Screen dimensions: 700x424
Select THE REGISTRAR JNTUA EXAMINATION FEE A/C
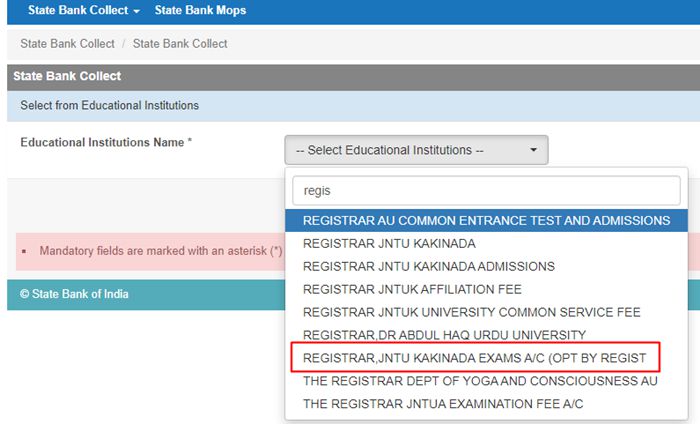coord(487,404)
